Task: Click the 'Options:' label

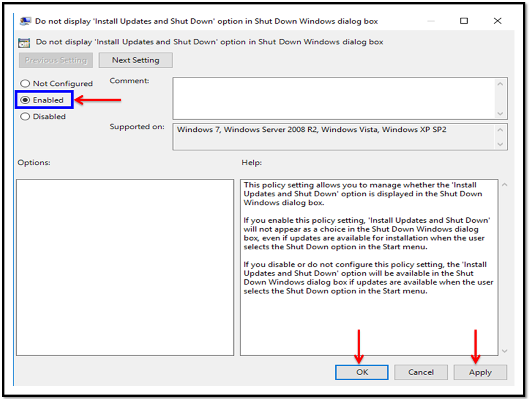Action: coord(34,162)
